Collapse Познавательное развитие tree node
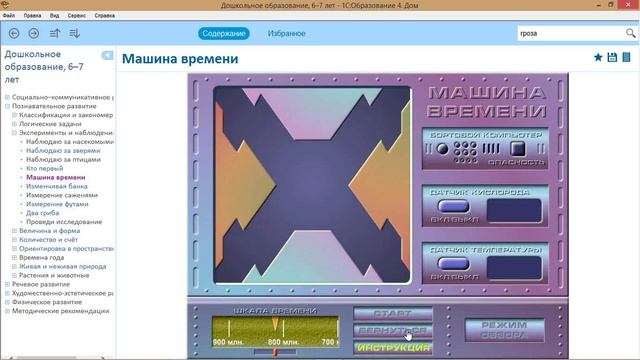Screen dimensions: 640x360 (x=7, y=106)
